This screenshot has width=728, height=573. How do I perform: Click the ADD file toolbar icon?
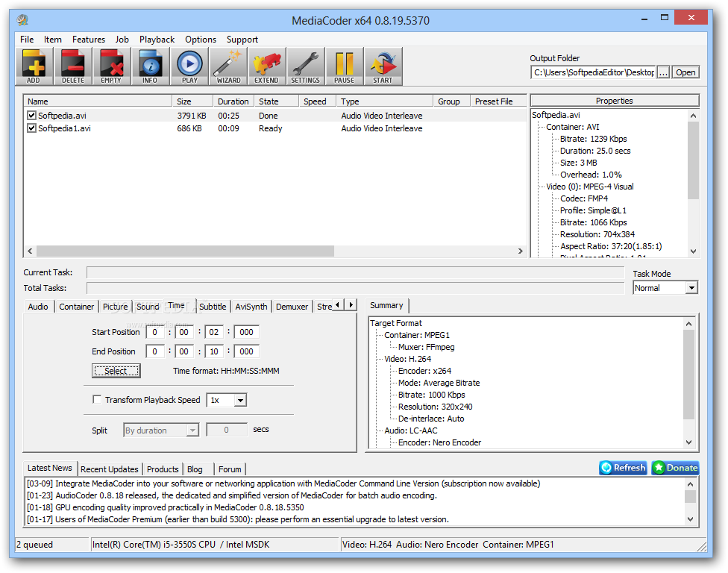click(x=34, y=66)
